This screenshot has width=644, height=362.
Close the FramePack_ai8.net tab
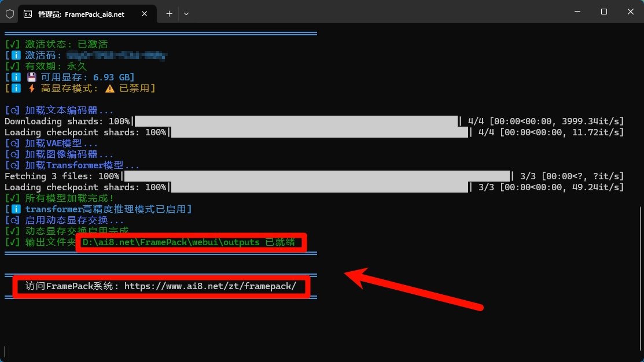click(145, 14)
